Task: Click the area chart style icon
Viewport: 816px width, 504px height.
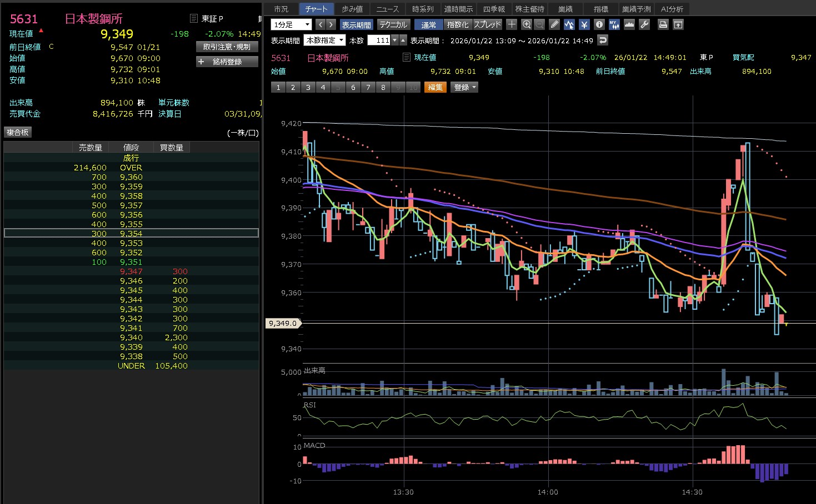Action: [x=629, y=24]
